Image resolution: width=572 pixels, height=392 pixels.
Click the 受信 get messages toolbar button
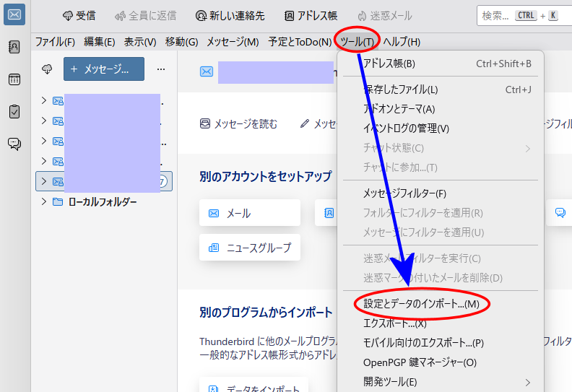click(79, 15)
